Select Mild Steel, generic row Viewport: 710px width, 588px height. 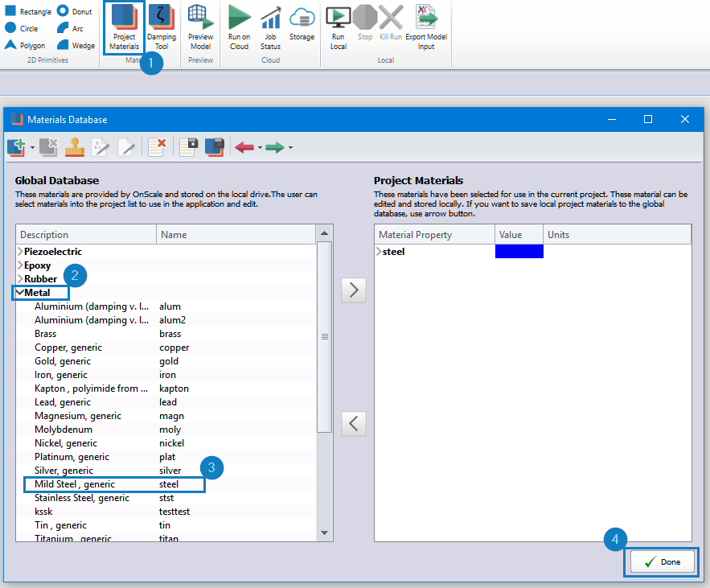click(x=166, y=484)
